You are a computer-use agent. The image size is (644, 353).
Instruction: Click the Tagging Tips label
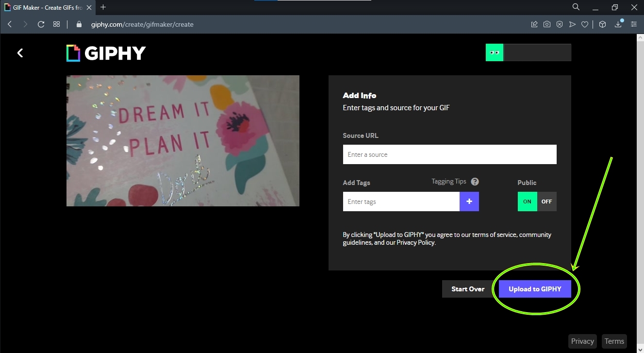pos(449,182)
